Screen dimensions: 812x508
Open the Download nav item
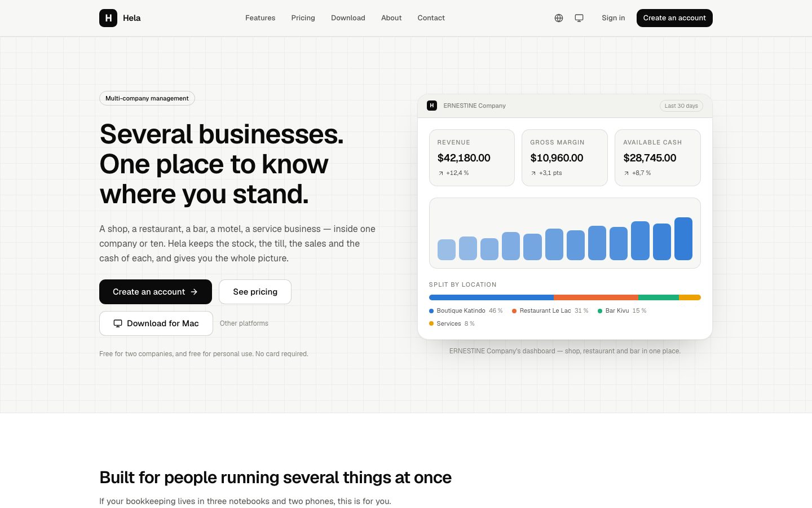pyautogui.click(x=348, y=18)
